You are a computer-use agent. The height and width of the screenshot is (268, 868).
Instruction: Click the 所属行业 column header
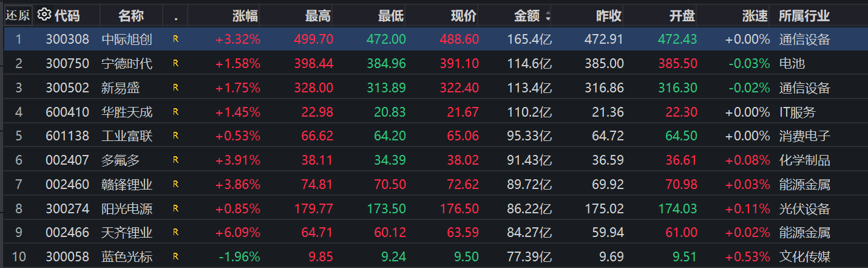(x=804, y=16)
